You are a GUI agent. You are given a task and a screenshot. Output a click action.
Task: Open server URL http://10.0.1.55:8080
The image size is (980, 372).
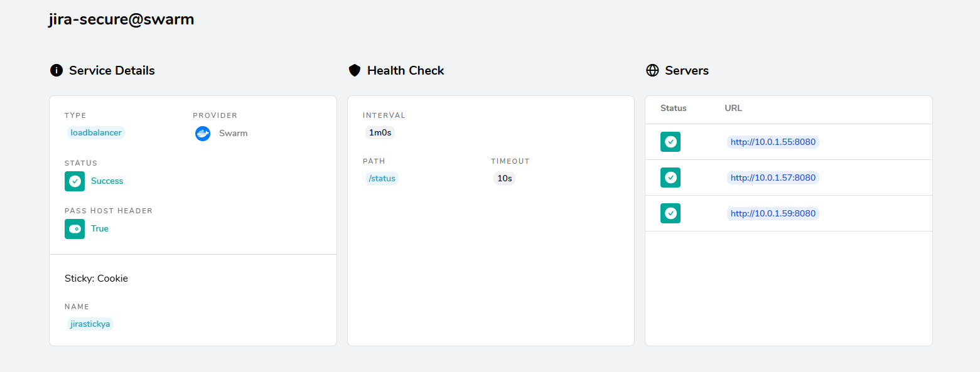[x=773, y=142]
